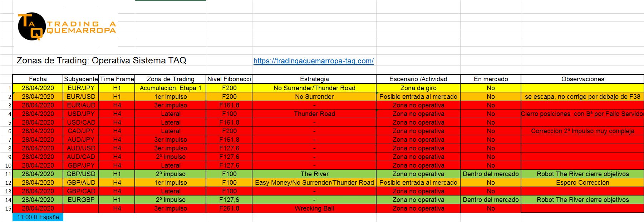Screen dimensions: 644x222
Task: Click the Estrategia column header cell
Action: click(314, 79)
